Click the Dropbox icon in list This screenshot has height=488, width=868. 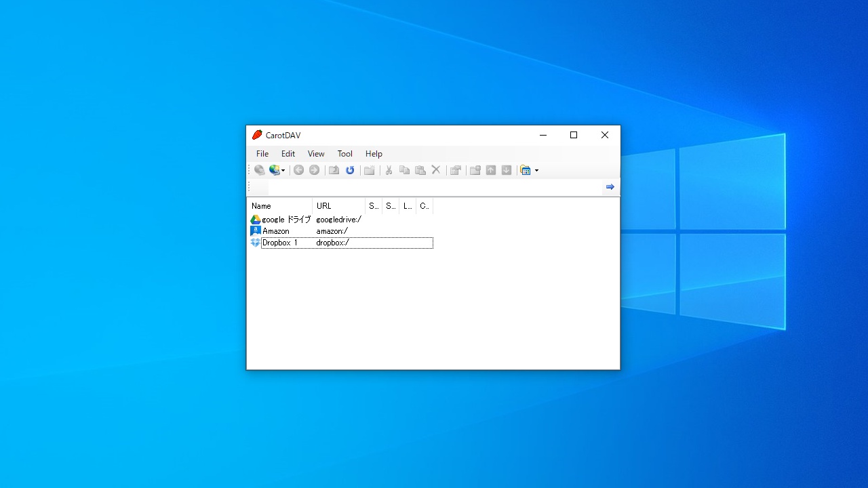(256, 243)
